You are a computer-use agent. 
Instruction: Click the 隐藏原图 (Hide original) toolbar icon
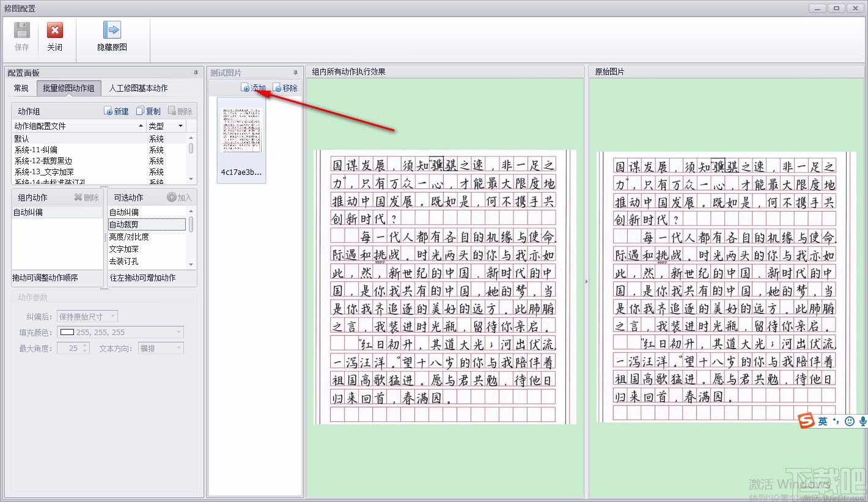pos(112,30)
